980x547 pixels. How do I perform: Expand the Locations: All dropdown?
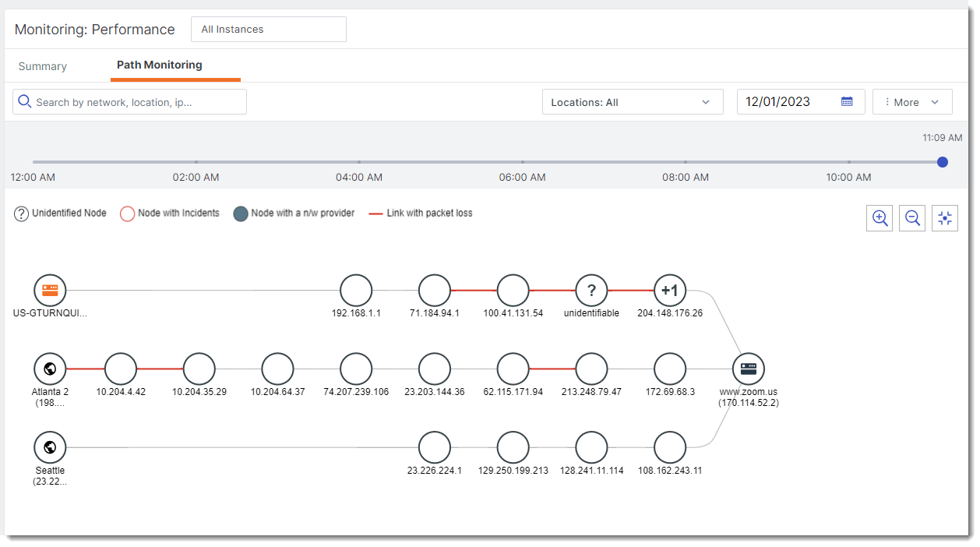click(x=631, y=102)
